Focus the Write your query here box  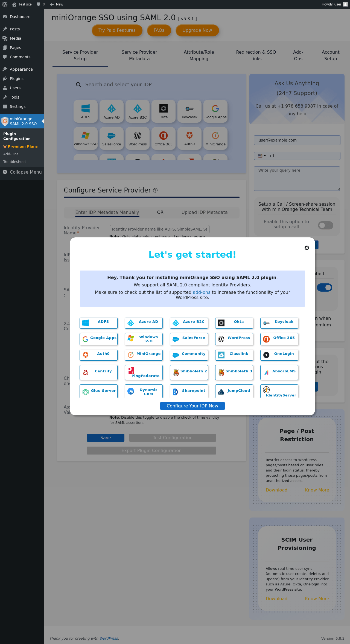click(x=297, y=179)
